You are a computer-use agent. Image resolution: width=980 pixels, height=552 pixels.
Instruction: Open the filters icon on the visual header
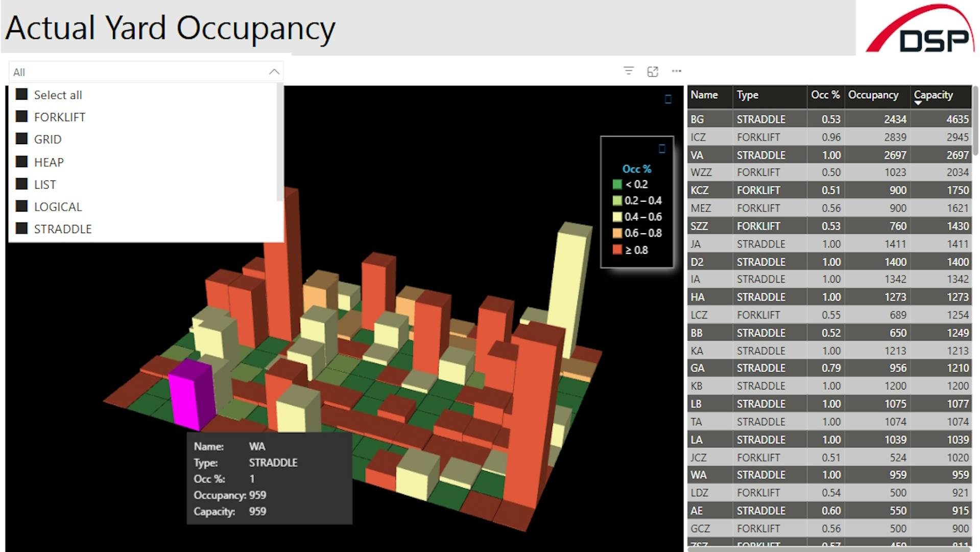pos(629,71)
